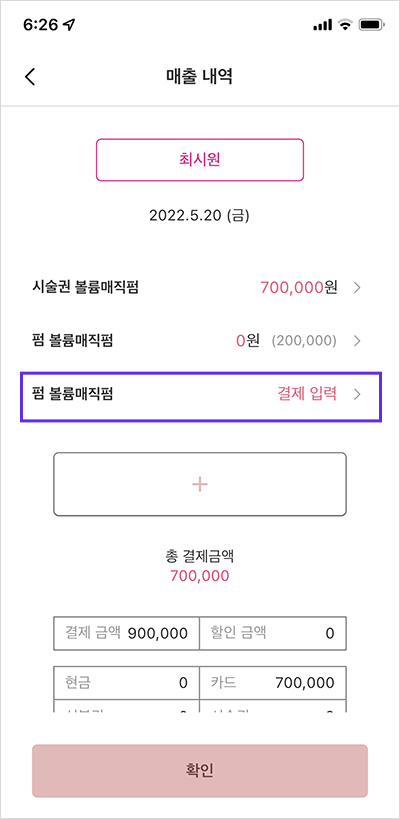Tap the back arrow icon

[30, 76]
